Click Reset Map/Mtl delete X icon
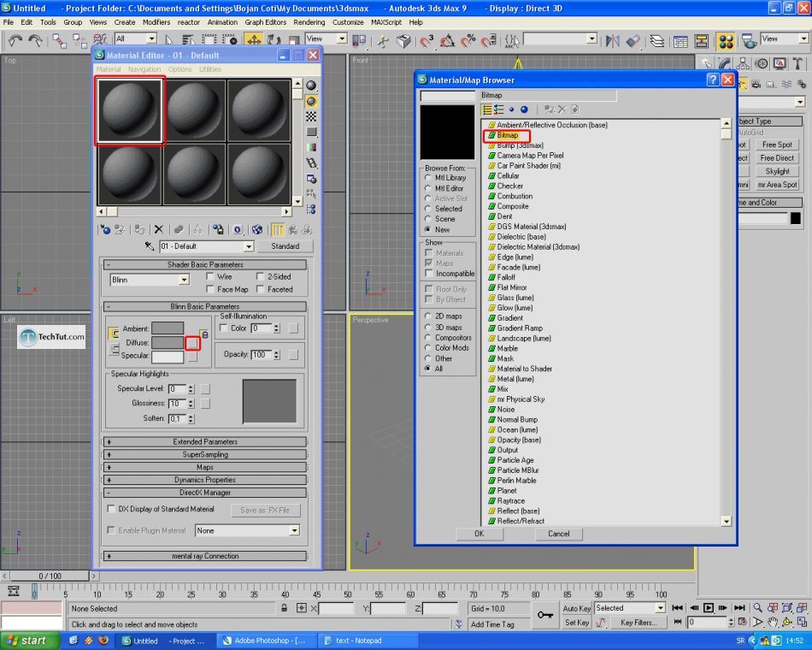This screenshot has height=650, width=812. click(159, 229)
